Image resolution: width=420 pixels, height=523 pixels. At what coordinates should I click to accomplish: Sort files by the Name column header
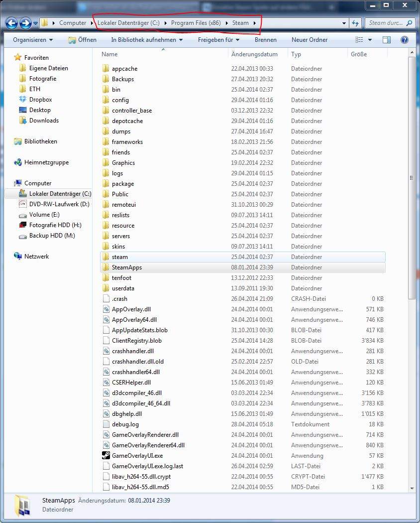[x=109, y=54]
